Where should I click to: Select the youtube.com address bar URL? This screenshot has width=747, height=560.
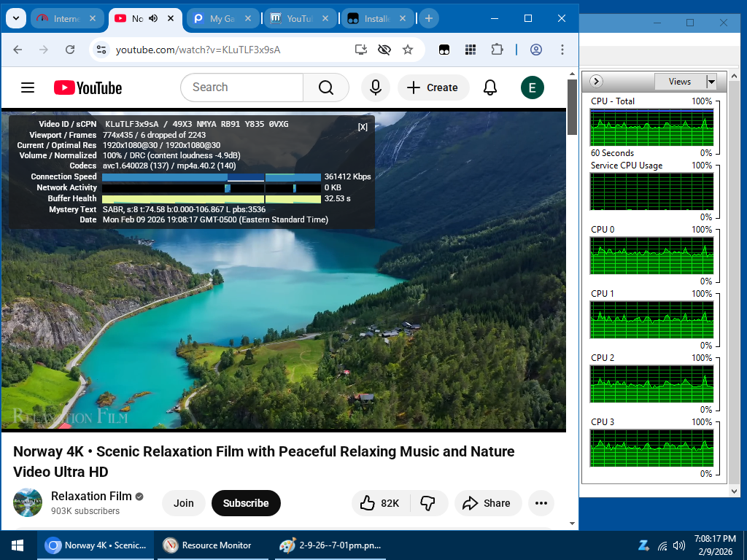[x=198, y=50]
